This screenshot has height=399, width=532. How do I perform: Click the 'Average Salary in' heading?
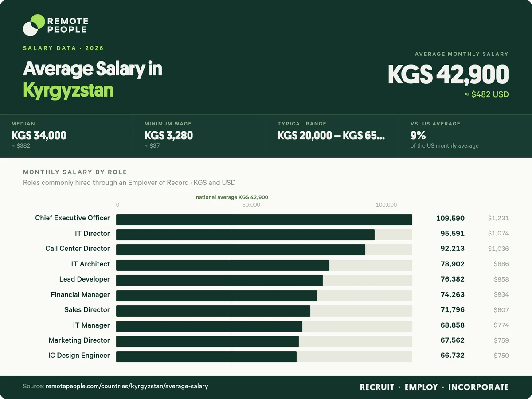pyautogui.click(x=93, y=69)
